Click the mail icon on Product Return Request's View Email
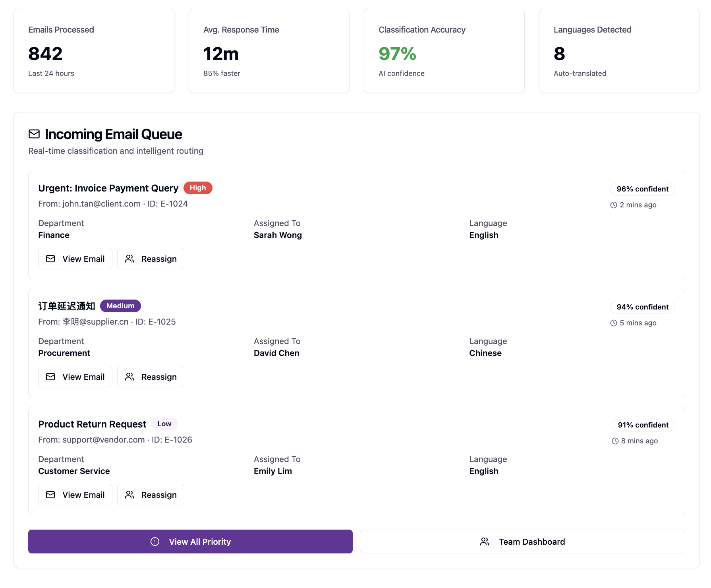Viewport: 711px width, 588px height. coord(50,495)
